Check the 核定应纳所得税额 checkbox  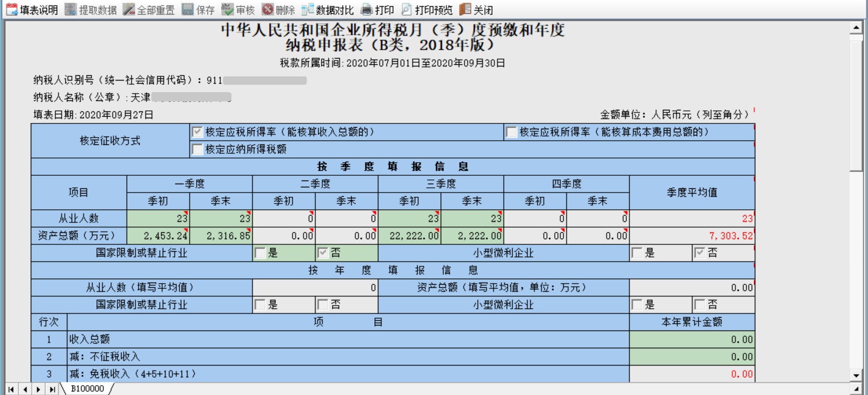(197, 150)
